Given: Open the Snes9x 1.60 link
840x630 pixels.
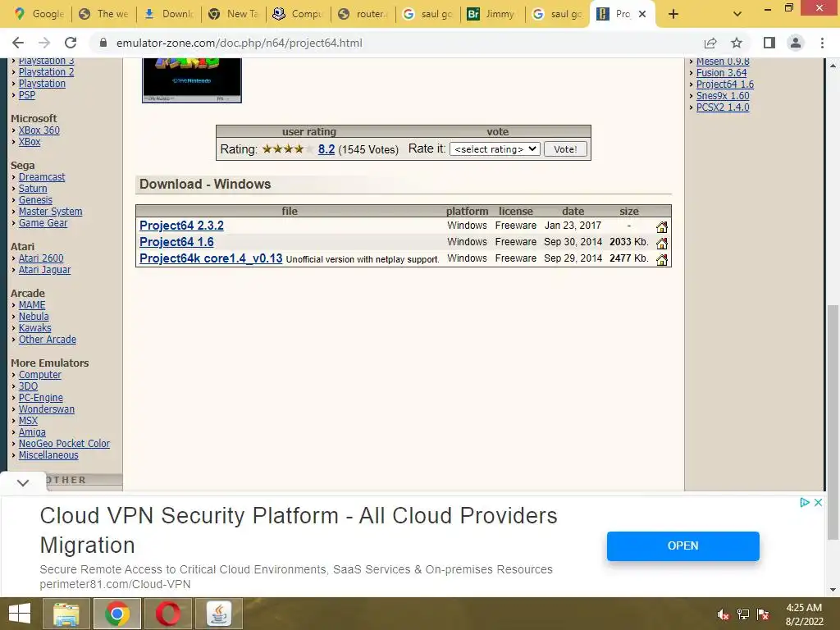Looking at the screenshot, I should pos(723,96).
